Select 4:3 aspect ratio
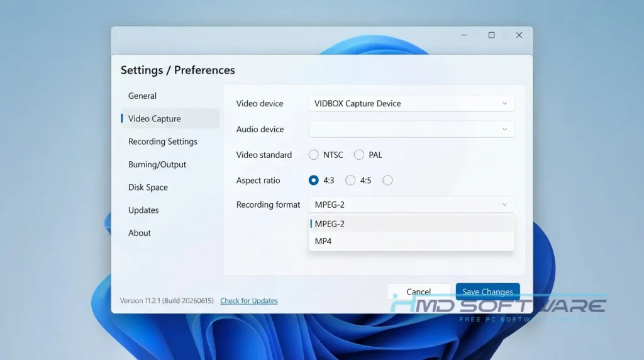 pos(313,181)
